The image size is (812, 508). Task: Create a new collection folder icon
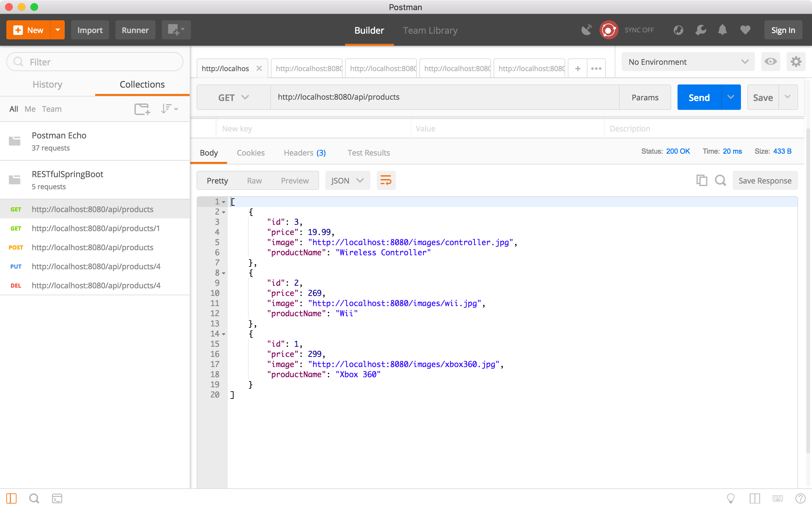pos(142,109)
